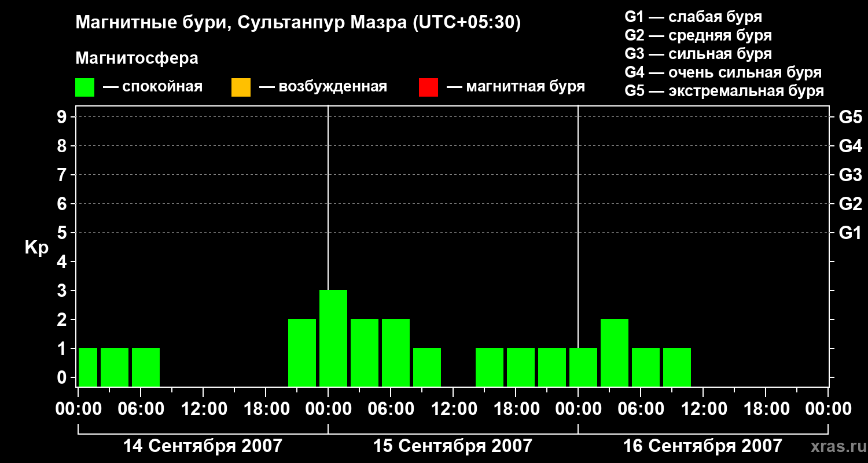Click the 18:00 time label above 16 Сентября
This screenshot has width=868, height=463.
pos(766,409)
